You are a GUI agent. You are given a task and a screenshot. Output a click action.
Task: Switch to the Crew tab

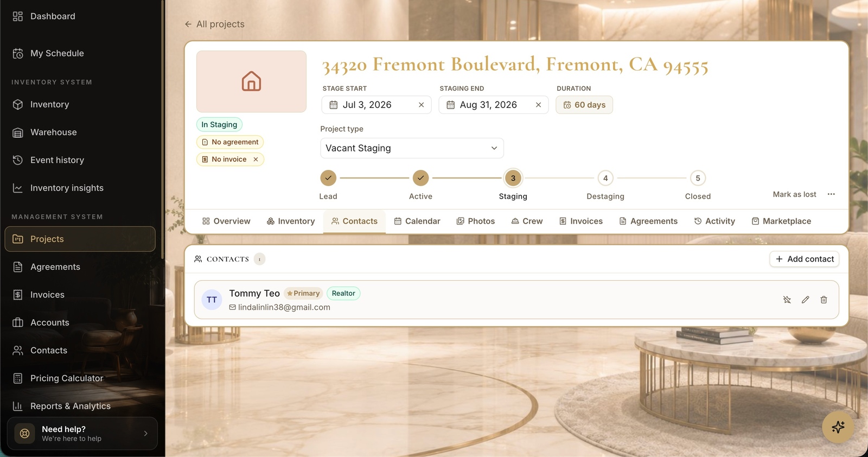[x=527, y=221]
